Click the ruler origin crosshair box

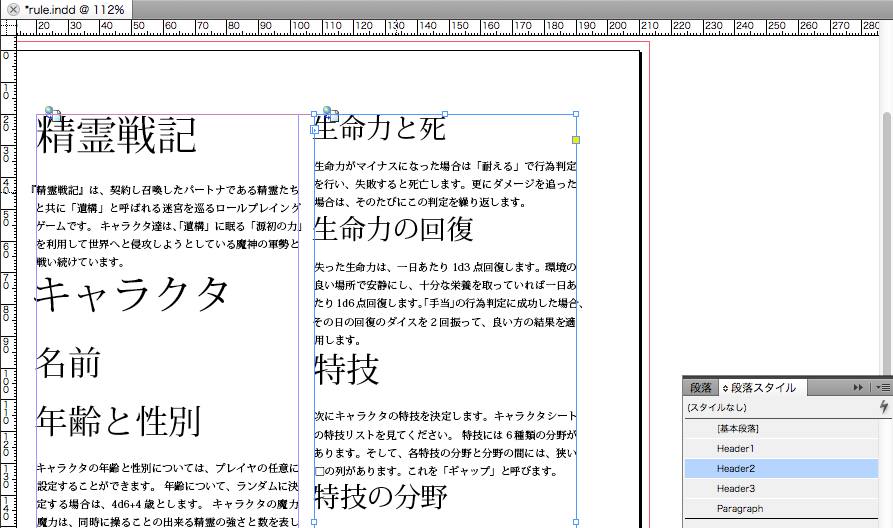click(9, 27)
